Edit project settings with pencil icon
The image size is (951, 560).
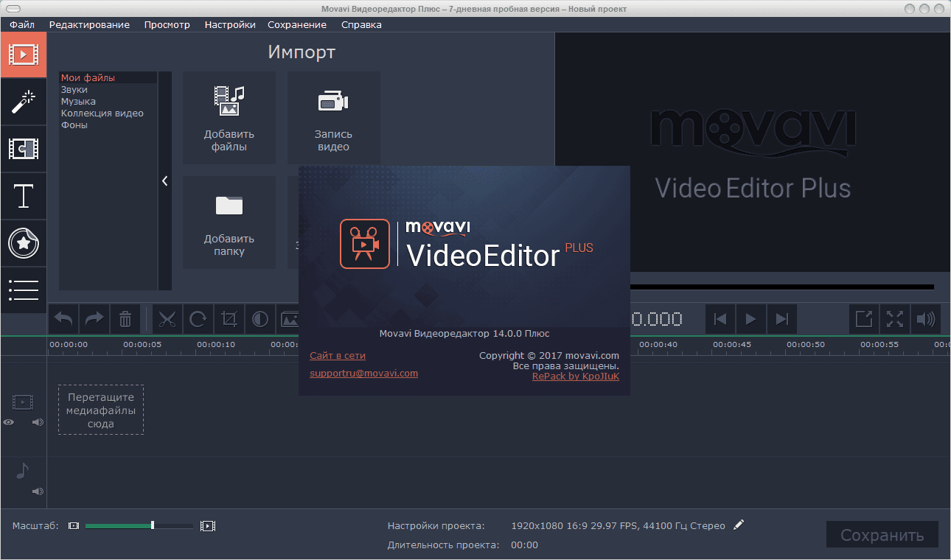click(739, 525)
